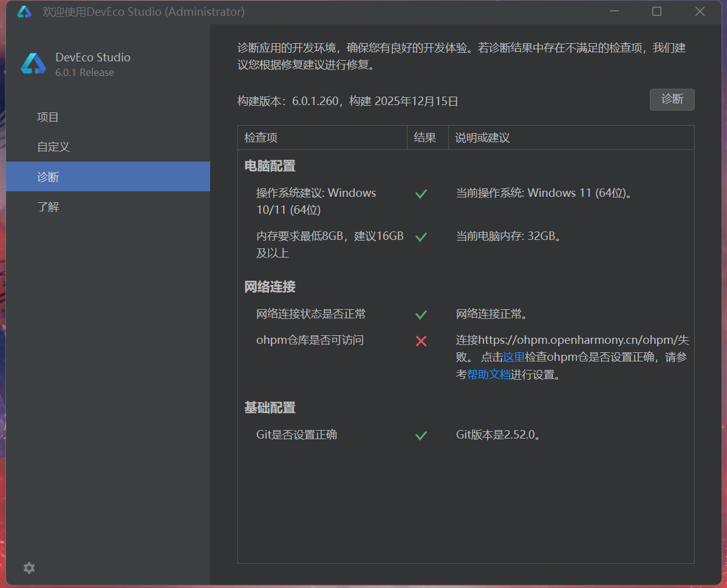Click the DevEco Studio logo in sidebar

coord(33,64)
